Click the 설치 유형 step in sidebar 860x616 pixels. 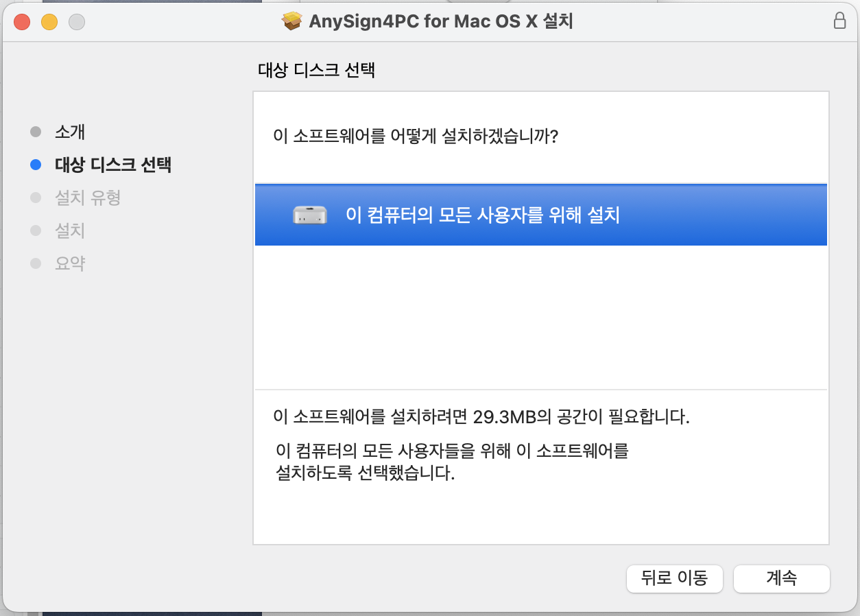88,198
